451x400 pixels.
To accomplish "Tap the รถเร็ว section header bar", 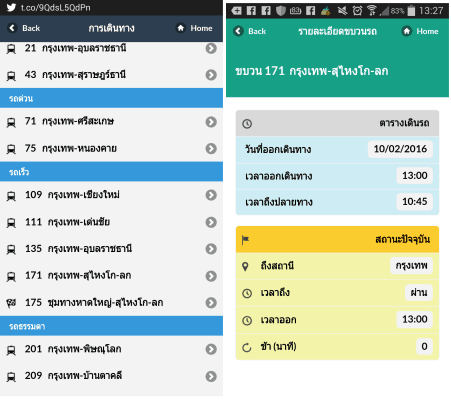I will pos(111,172).
